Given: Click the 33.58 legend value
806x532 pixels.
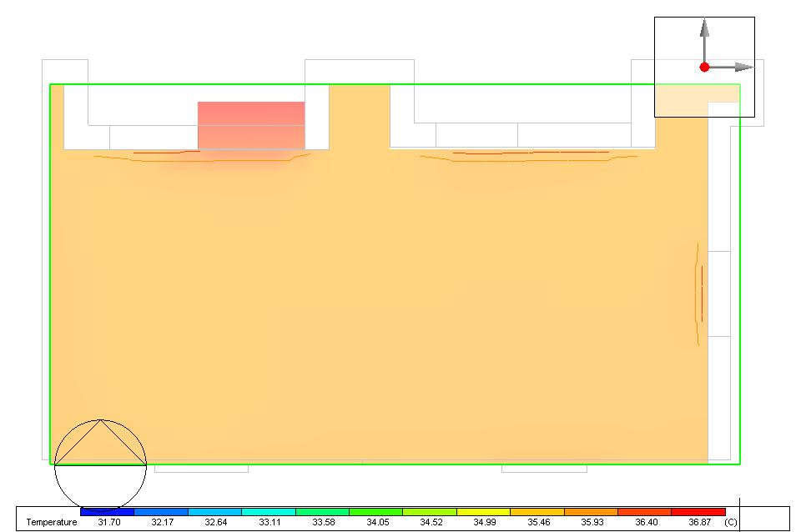Looking at the screenshot, I should 324,522.
